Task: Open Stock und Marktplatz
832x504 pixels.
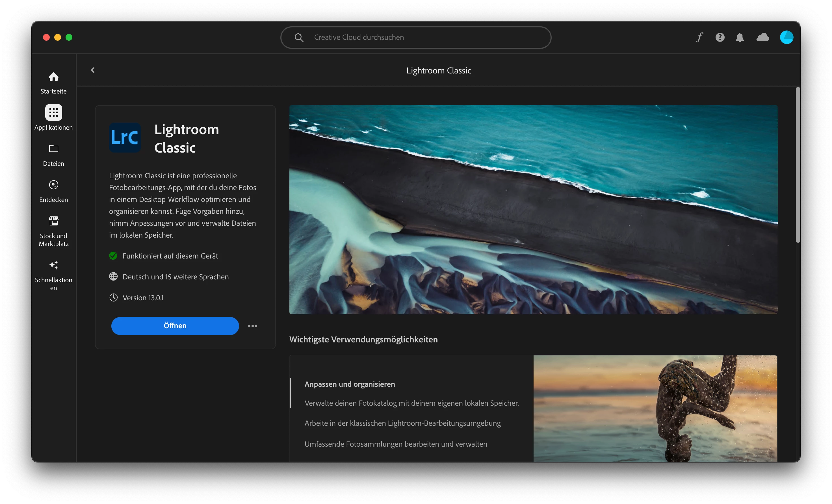Action: pyautogui.click(x=53, y=221)
